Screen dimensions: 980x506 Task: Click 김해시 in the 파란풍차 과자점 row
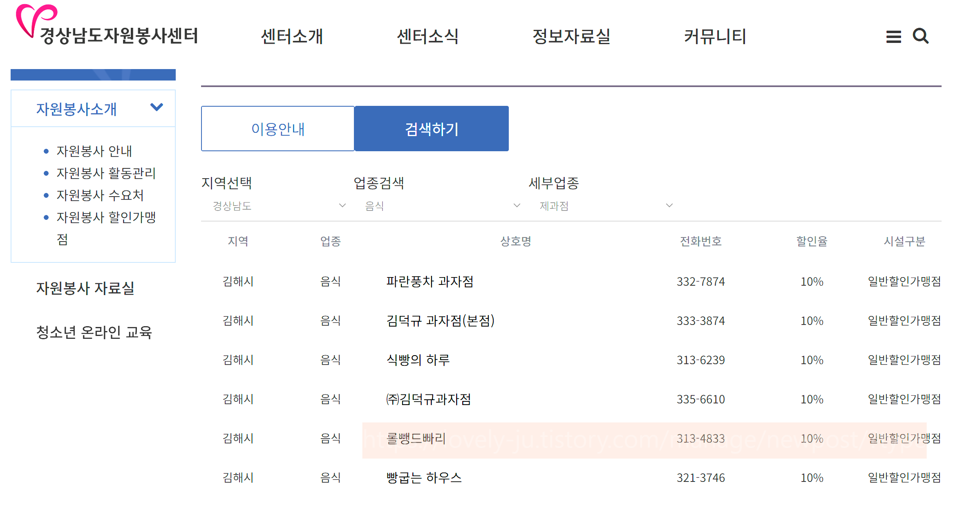238,281
